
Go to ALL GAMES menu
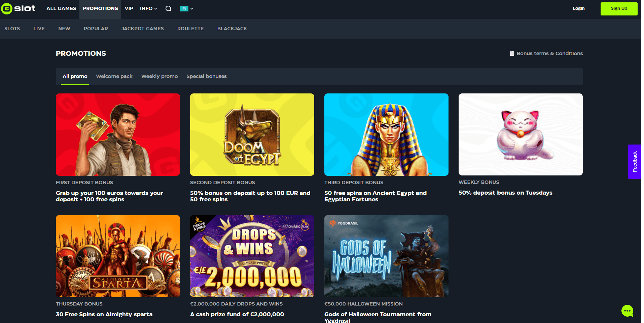coord(61,8)
